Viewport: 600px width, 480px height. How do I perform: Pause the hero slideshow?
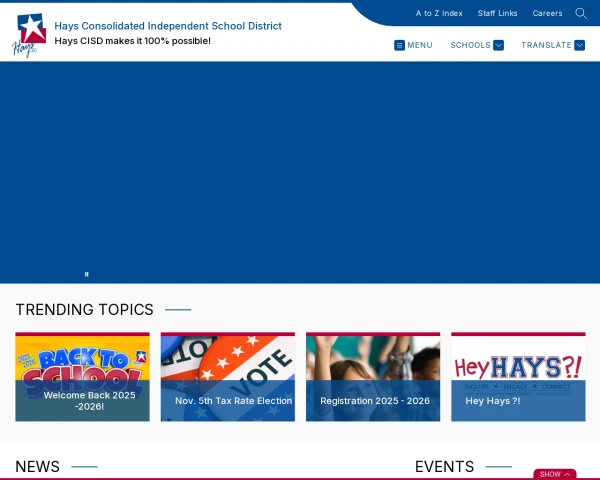pyautogui.click(x=86, y=274)
